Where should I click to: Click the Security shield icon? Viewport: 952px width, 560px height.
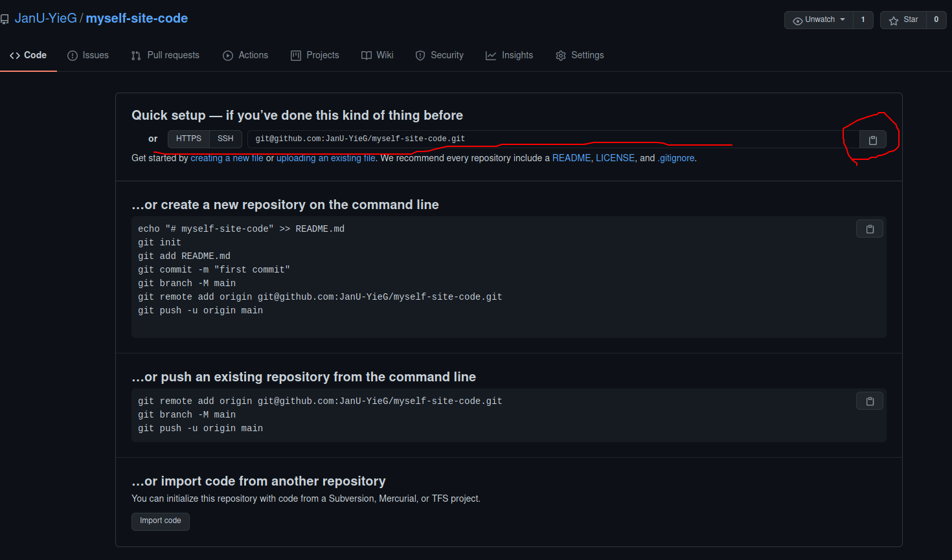[420, 55]
